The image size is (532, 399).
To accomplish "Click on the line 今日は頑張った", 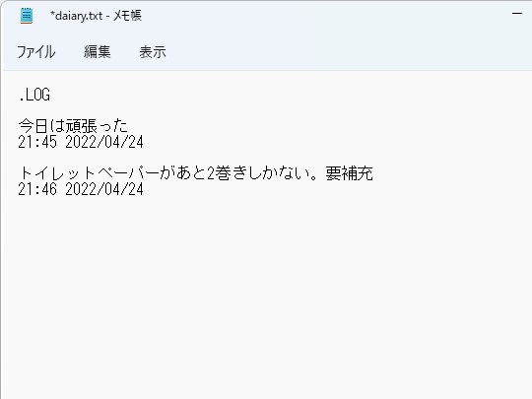I will (x=73, y=125).
